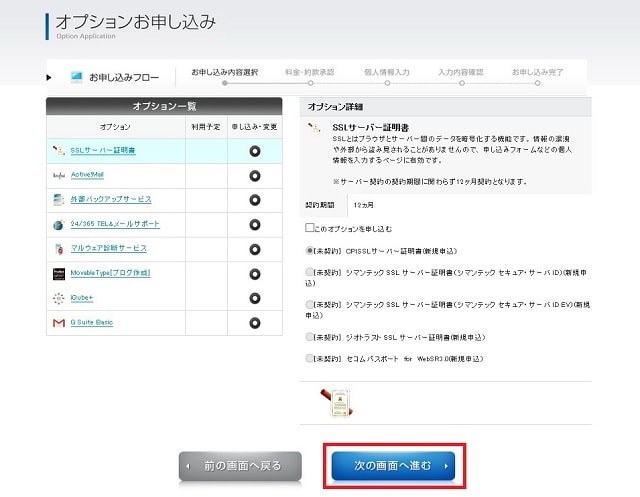The width and height of the screenshot is (640, 497).
Task: Open the 外部バックアップサービス link
Action: (109, 199)
